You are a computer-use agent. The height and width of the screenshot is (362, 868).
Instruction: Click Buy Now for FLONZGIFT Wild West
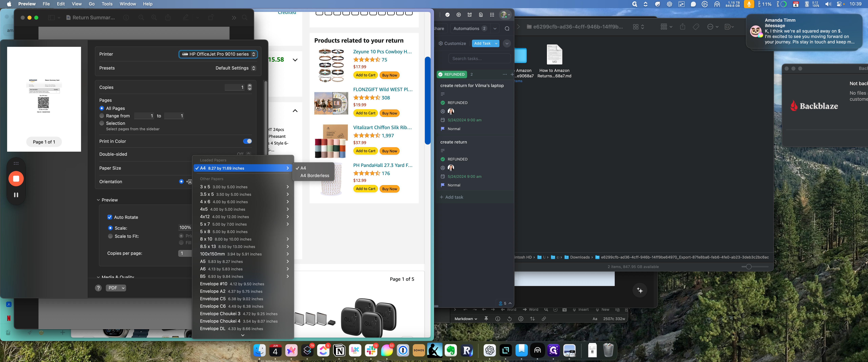coord(390,113)
